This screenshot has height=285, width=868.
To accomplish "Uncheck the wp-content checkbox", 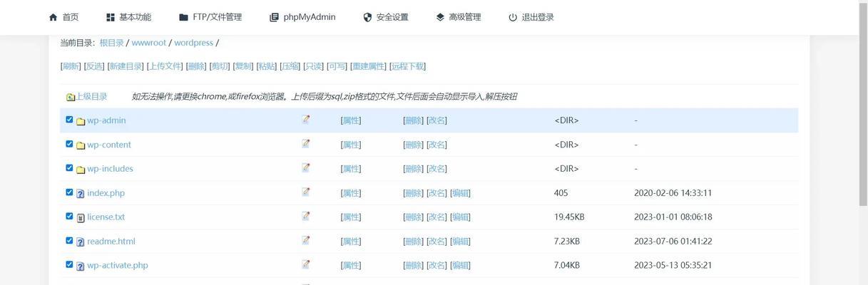I will (x=69, y=144).
